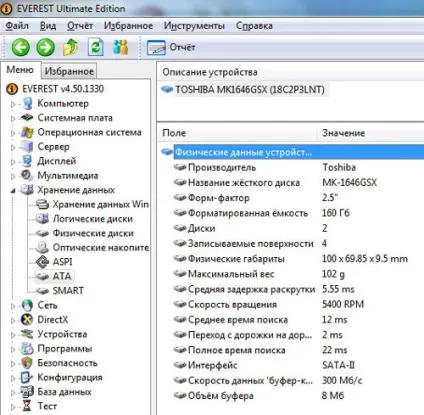Click the Дисплей monitor icon
424x415 pixels.
(27, 161)
